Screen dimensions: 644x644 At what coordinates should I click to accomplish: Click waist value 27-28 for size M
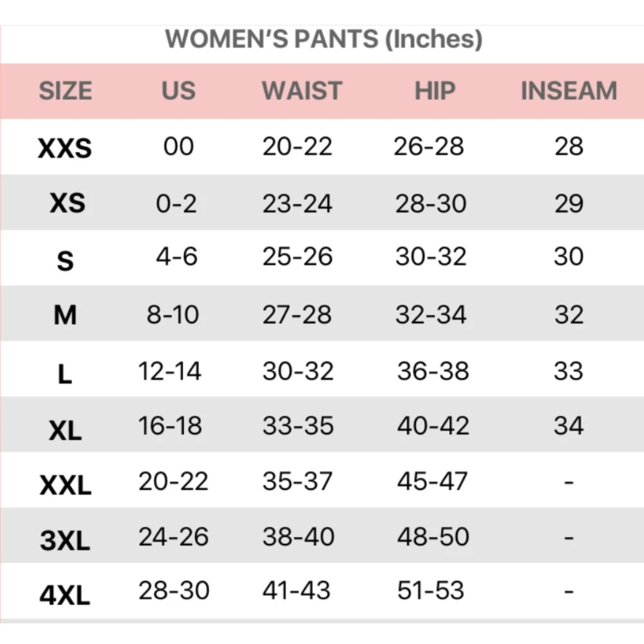pos(297,315)
